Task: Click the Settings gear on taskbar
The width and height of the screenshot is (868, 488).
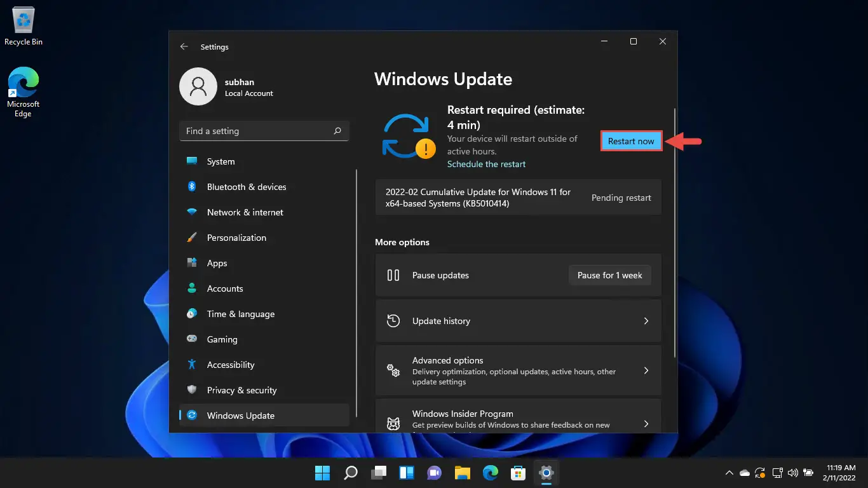Action: pyautogui.click(x=546, y=473)
